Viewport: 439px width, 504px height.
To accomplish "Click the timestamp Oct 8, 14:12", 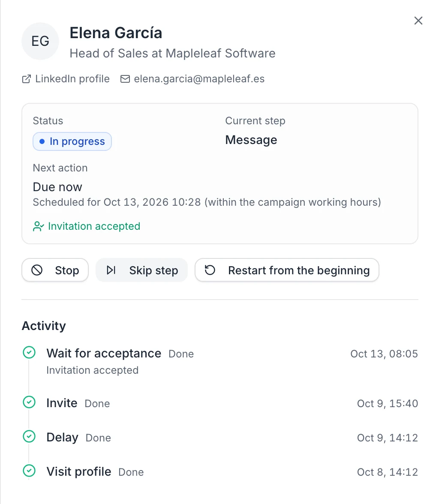I will (x=388, y=472).
